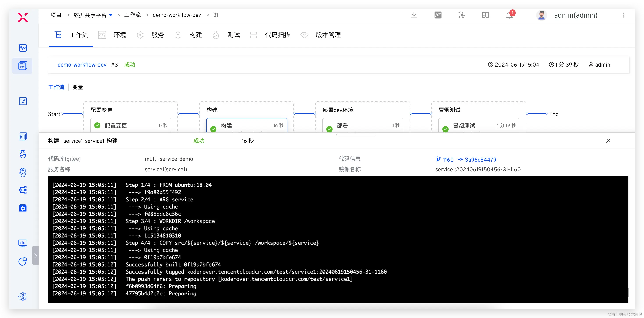This screenshot has width=644, height=318.
Task: Switch to the 环境 tab
Action: tap(120, 35)
